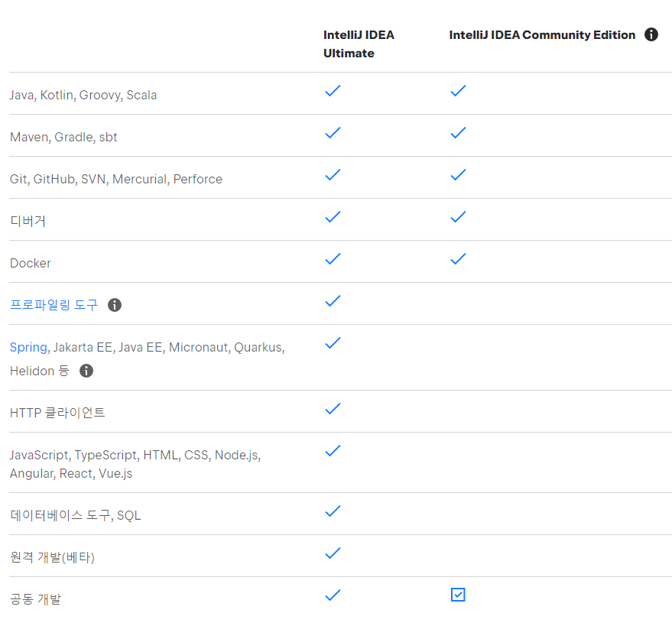Viewport: 672px width, 626px height.
Task: Click Ultimate checkmark for 프로파일링 도구 row
Action: coord(333,301)
